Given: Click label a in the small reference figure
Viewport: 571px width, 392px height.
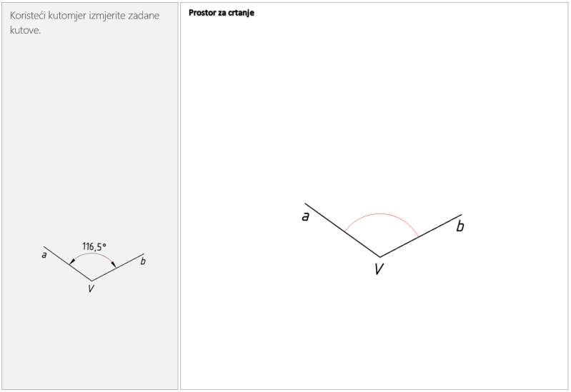Looking at the screenshot, I should point(44,255).
